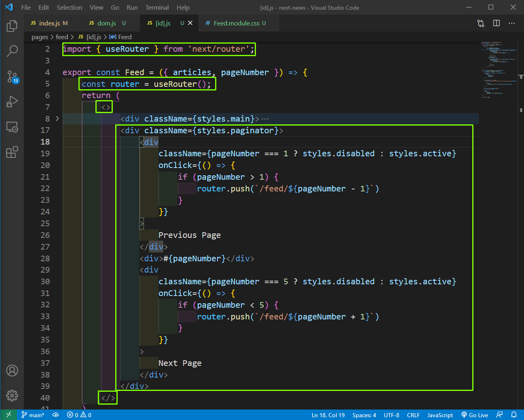This screenshot has height=420, width=524.
Task: Switch to the index.js tab
Action: point(53,23)
